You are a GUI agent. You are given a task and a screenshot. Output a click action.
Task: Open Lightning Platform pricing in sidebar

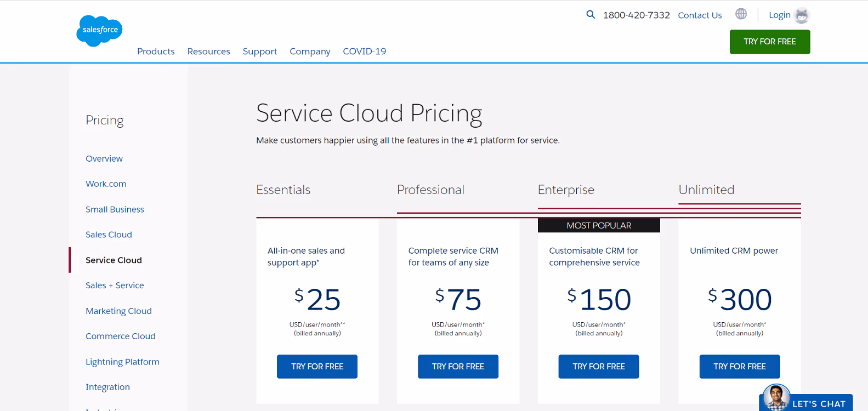122,362
